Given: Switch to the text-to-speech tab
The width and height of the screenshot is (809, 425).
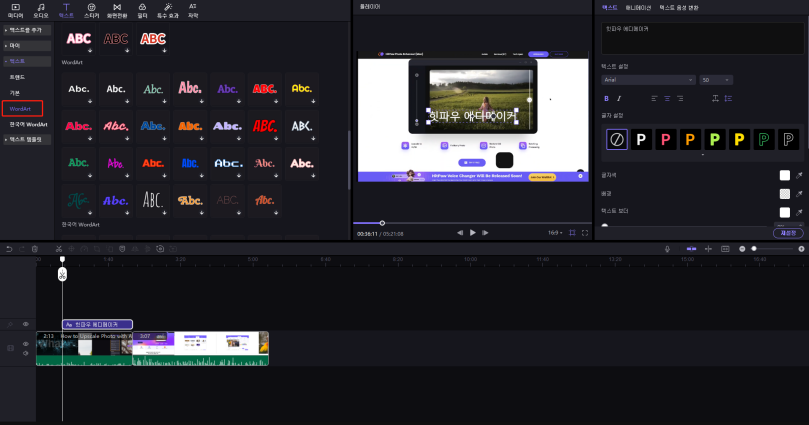Looking at the screenshot, I should tap(679, 8).
